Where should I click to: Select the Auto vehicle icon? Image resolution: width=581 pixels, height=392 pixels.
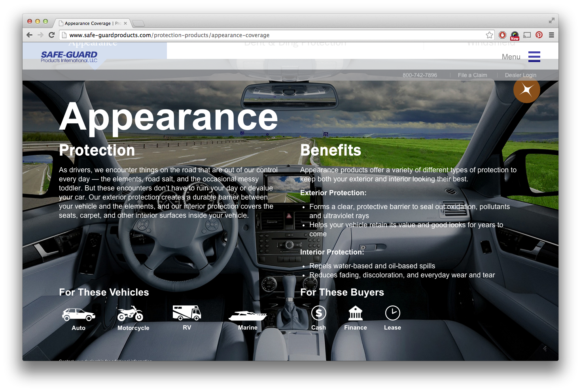(78, 315)
